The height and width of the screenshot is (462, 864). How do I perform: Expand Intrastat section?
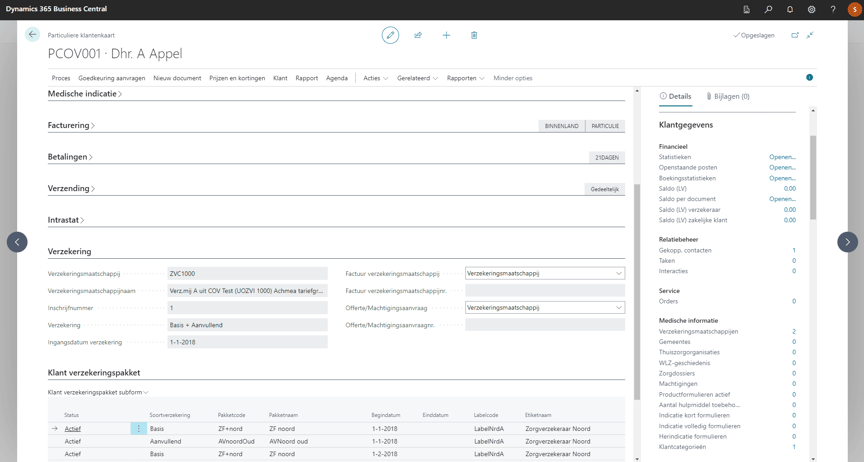pos(66,219)
